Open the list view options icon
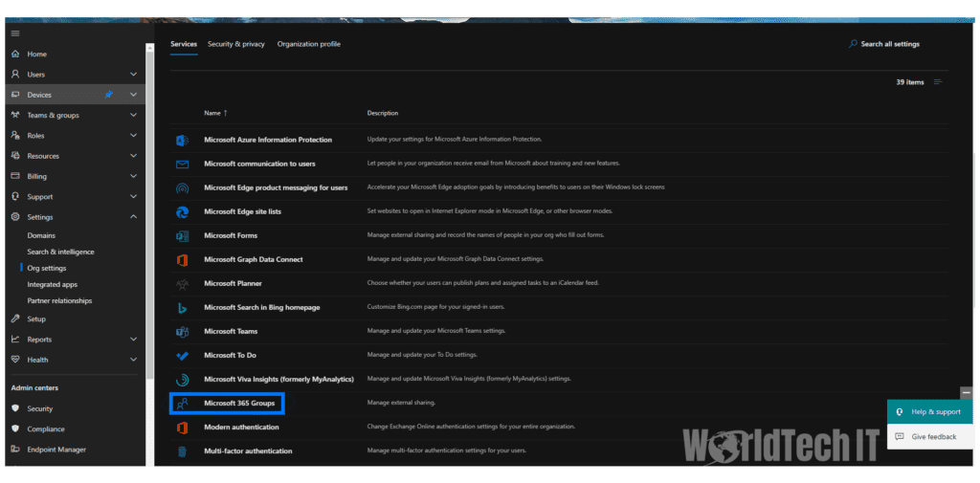This screenshot has height=483, width=980. point(938,82)
